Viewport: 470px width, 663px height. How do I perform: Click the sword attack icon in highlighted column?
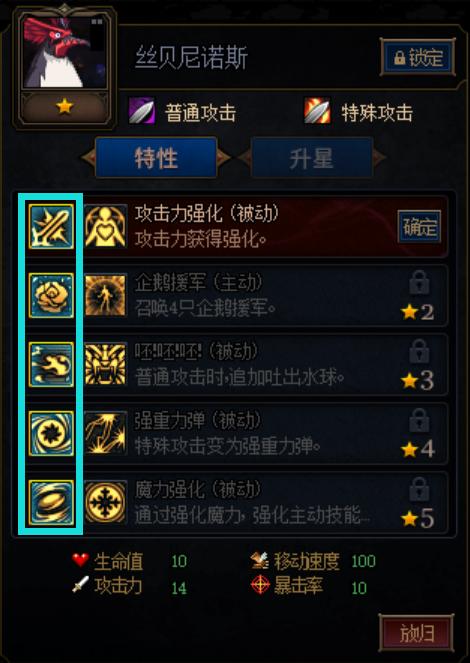51,226
